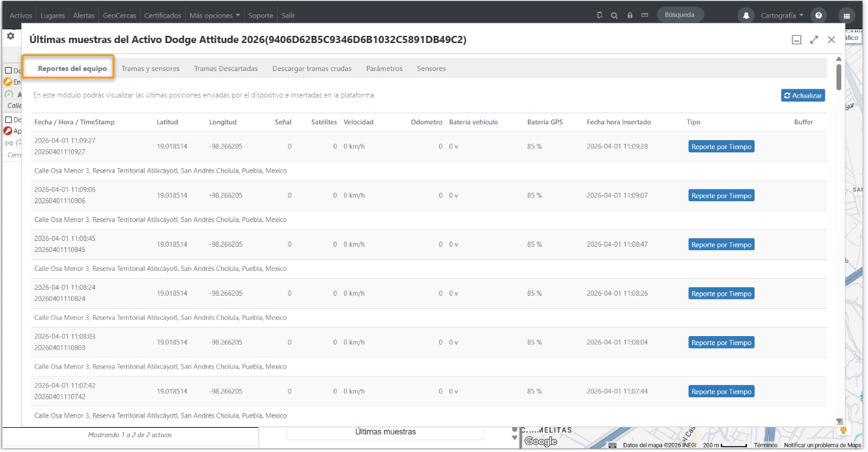This screenshot has height=452, width=868.
Task: Click the Soporte menu item
Action: (261, 16)
